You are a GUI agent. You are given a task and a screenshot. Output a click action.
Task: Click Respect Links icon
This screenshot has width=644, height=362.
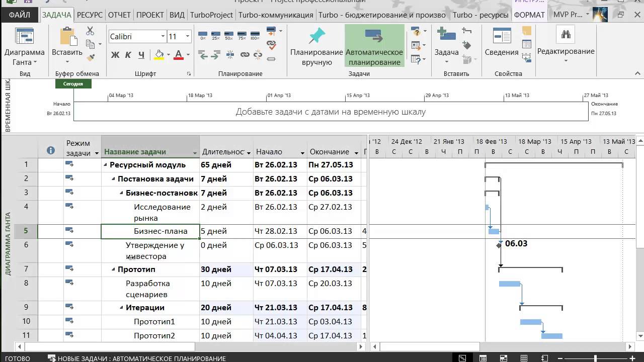(x=272, y=45)
